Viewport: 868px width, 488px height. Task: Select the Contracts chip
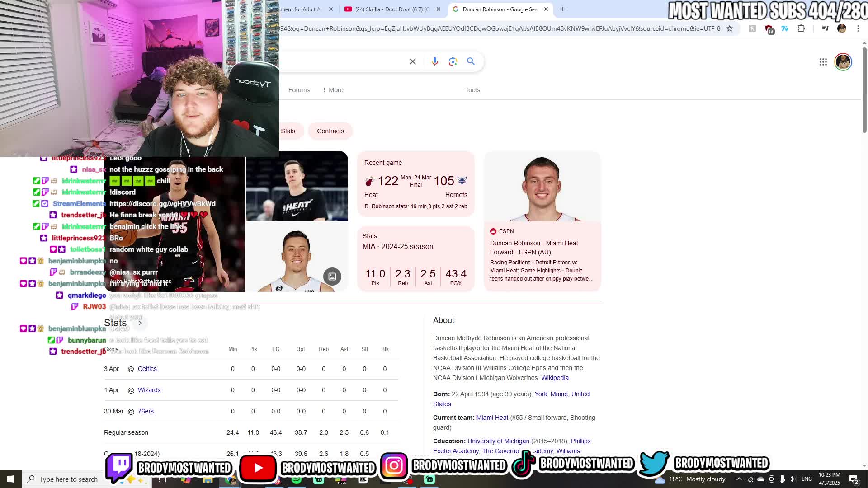click(x=330, y=131)
